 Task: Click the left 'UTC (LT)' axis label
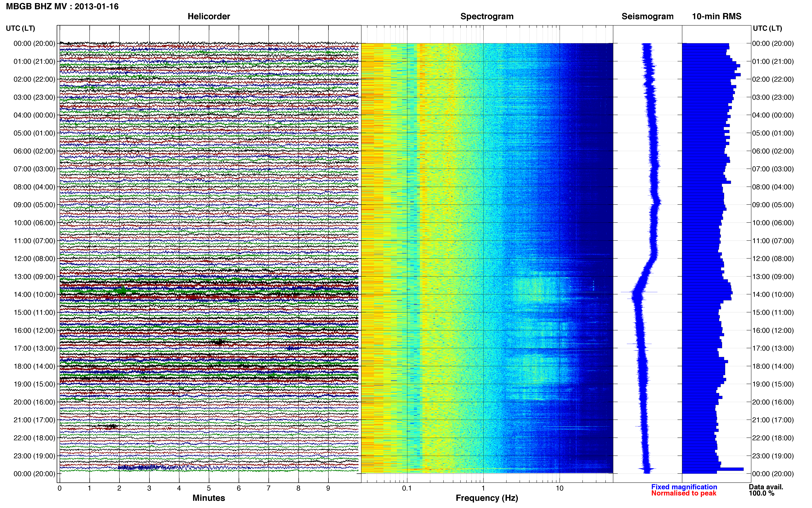21,28
